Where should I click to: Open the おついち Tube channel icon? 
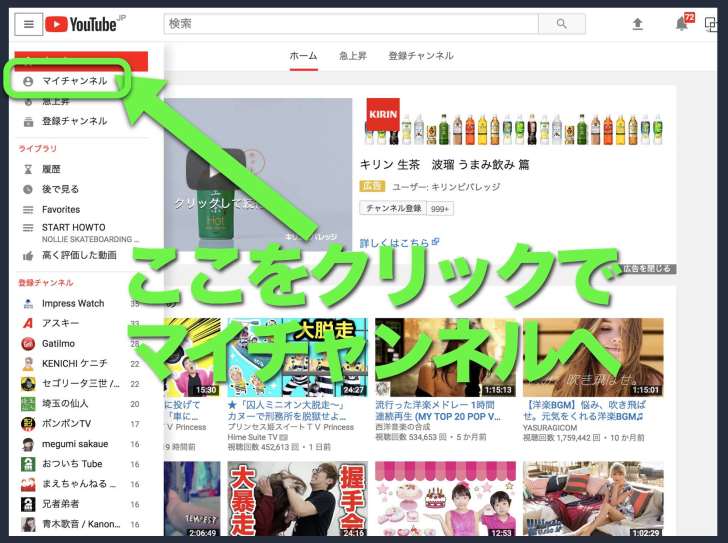click(x=28, y=464)
